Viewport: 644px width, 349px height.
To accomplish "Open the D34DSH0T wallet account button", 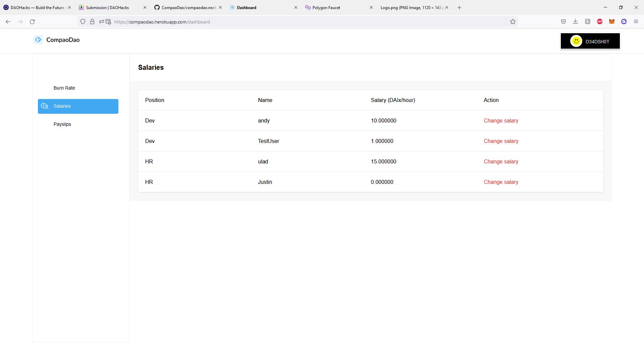I will pos(590,41).
